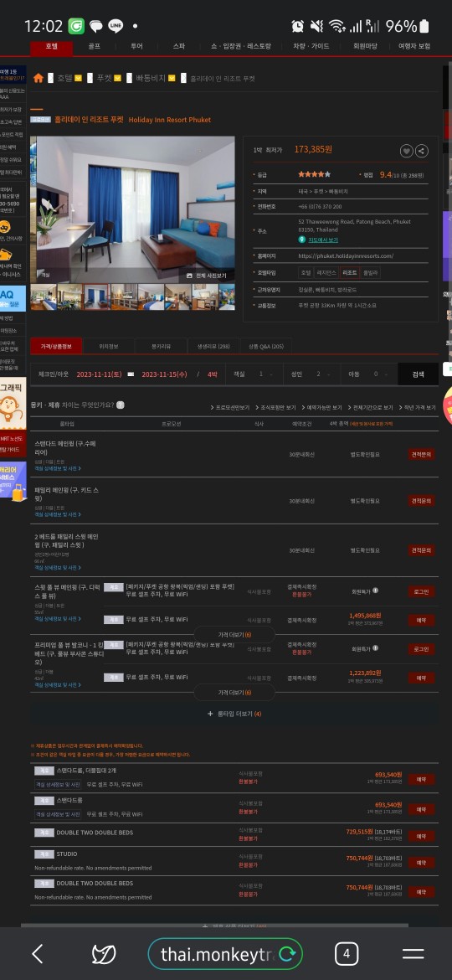Add hotel to favorites with heart icon
452x980 pixels.
[x=407, y=151]
